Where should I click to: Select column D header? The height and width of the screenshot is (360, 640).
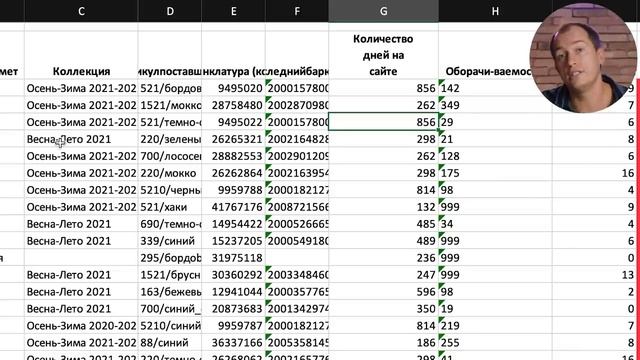click(x=170, y=11)
